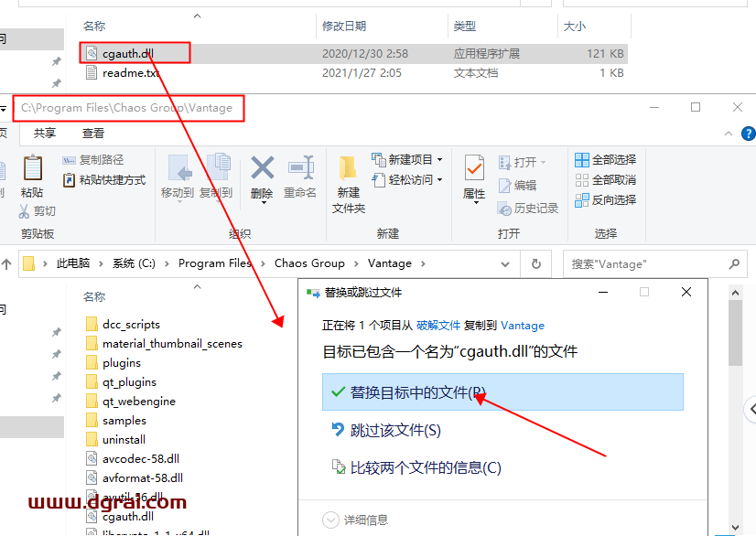Click the Chaos Group breadcrumb in the path

point(307,263)
